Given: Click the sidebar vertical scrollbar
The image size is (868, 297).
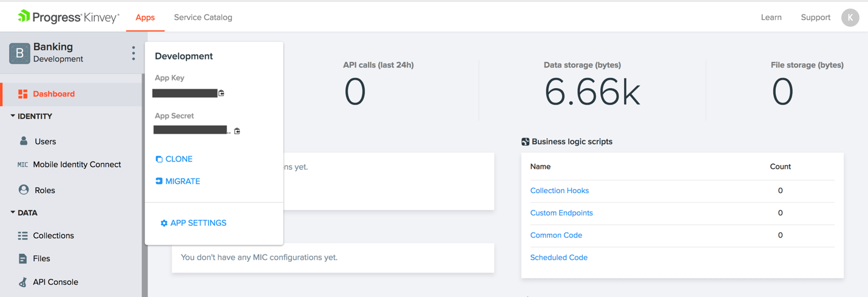Looking at the screenshot, I should pos(144,182).
